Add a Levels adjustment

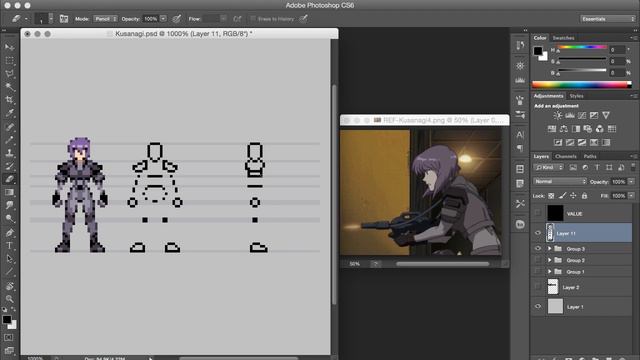coord(569,116)
